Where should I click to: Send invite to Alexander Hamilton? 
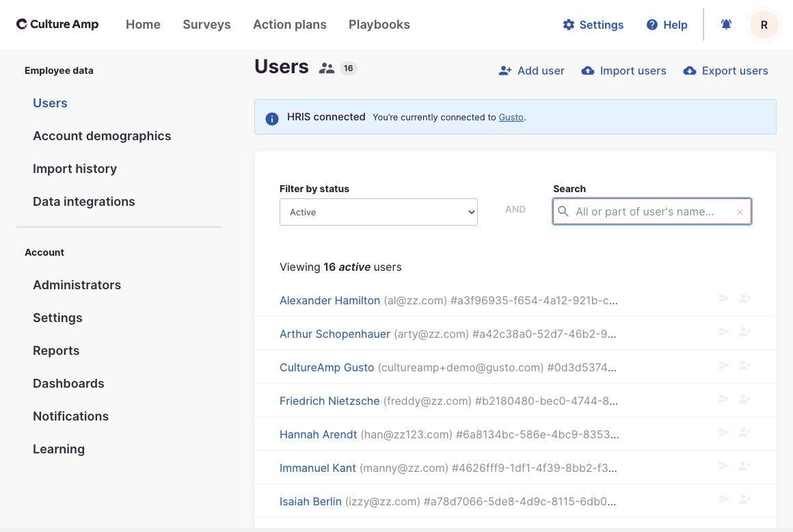(x=724, y=298)
